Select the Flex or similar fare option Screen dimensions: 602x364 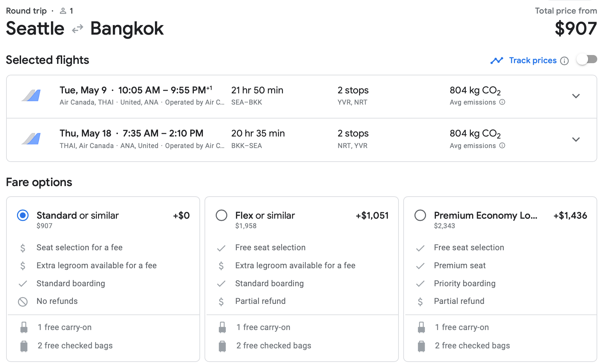222,216
